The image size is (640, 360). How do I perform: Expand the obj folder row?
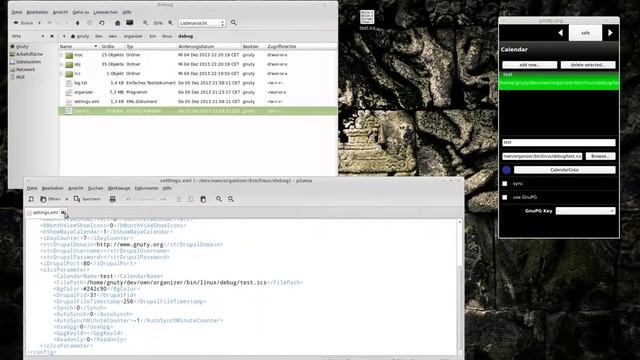point(61,64)
